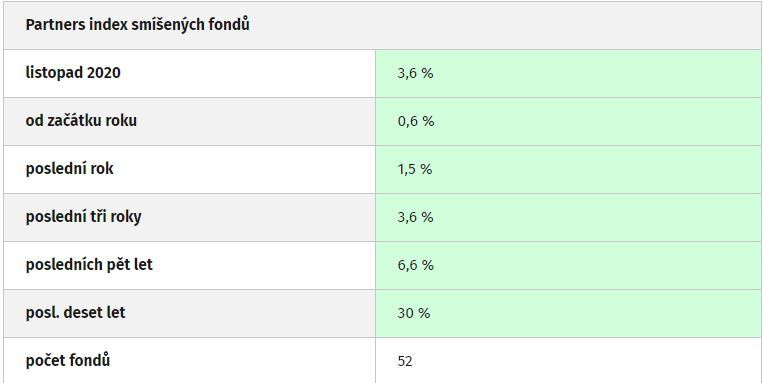Screen dimensions: 763x383
Task: Select the 'od začátku roku' row label
Action: point(81,120)
